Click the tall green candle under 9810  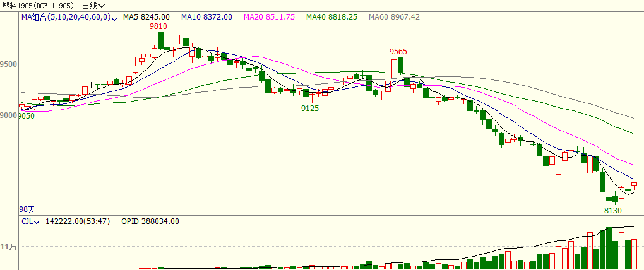pyautogui.click(x=160, y=40)
